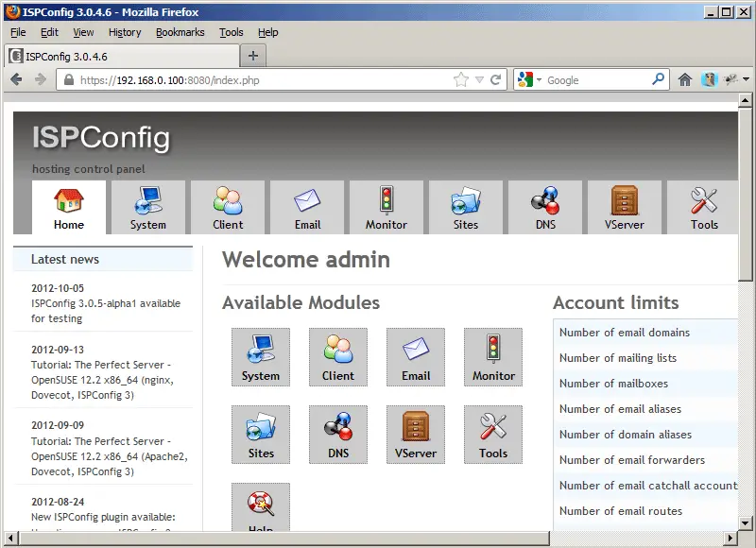The width and height of the screenshot is (756, 548).
Task: Expand the URL history dropdown arrow
Action: coord(479,79)
